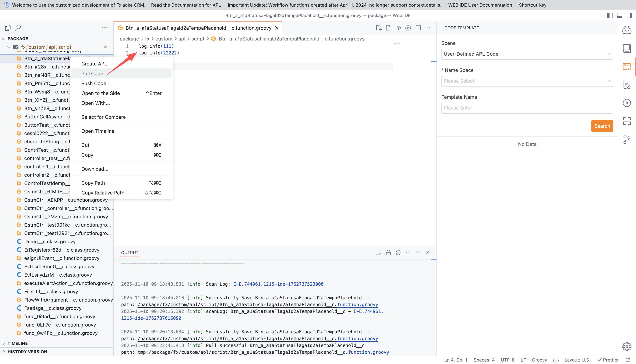The width and height of the screenshot is (636, 364).
Task: Click the cloud upload icon in editor toolbar
Action: coord(398,28)
